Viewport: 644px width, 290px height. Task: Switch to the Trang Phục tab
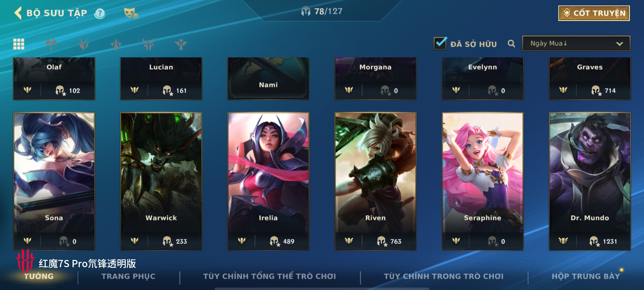click(x=129, y=276)
